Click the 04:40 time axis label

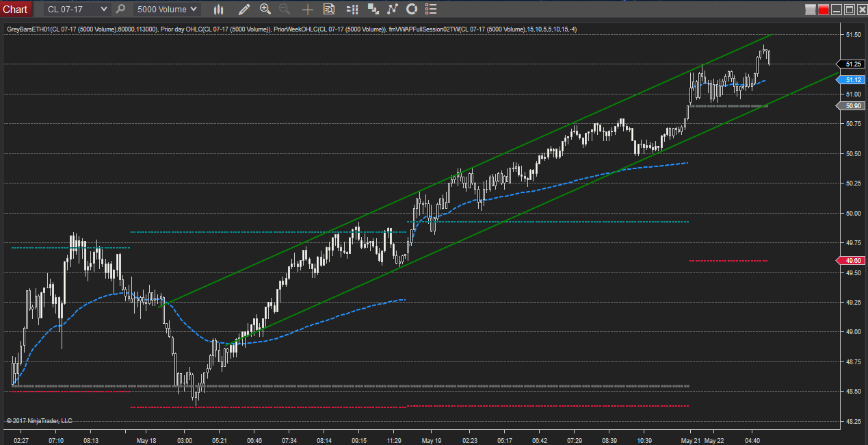click(x=752, y=440)
